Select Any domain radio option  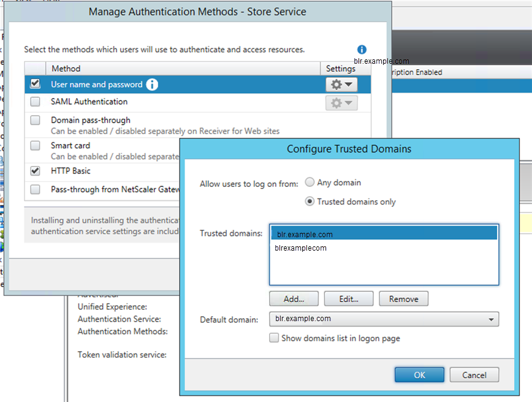click(310, 182)
